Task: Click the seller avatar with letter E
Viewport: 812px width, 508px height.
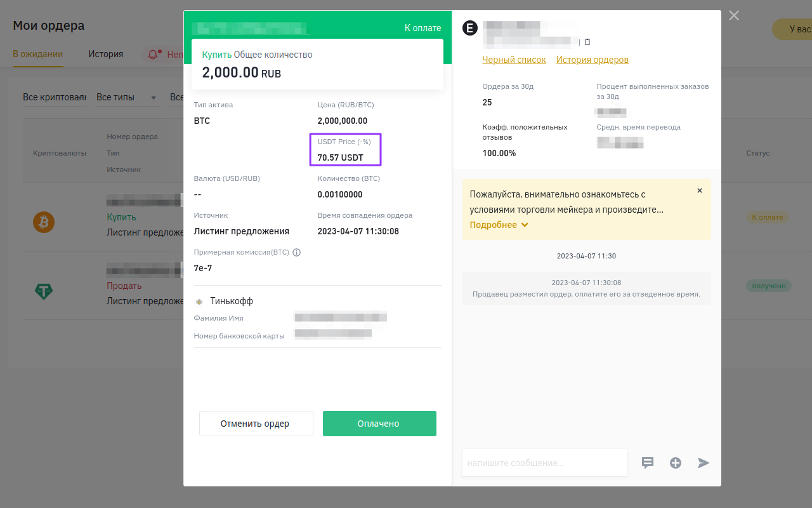Action: pos(469,28)
